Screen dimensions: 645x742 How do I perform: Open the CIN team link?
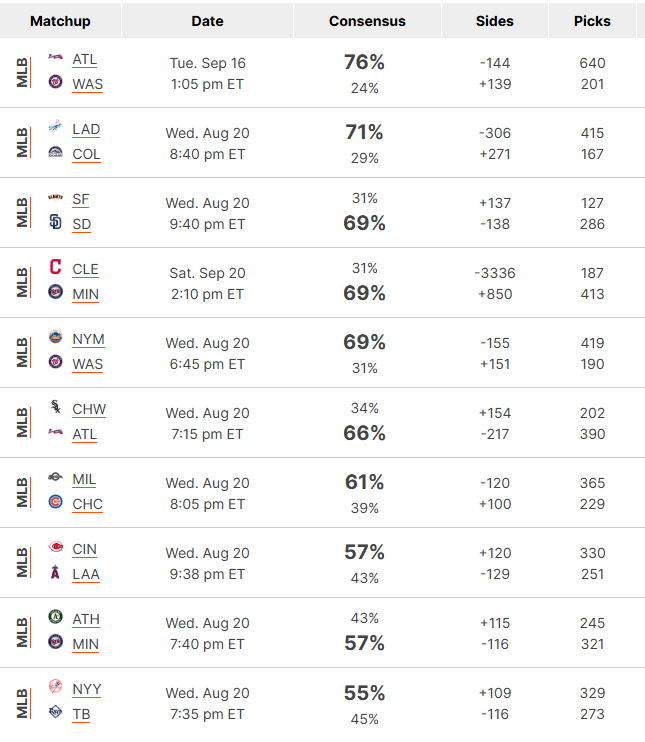pos(84,550)
